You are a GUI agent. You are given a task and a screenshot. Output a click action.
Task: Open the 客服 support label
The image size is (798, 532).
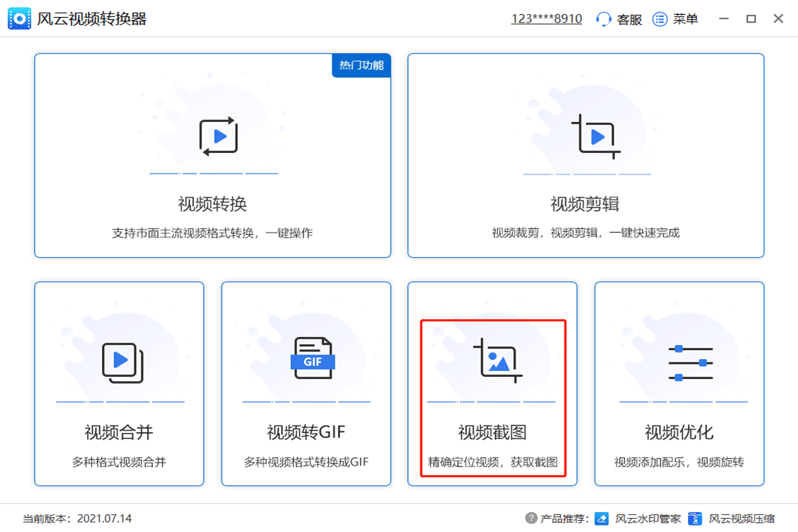[x=630, y=19]
